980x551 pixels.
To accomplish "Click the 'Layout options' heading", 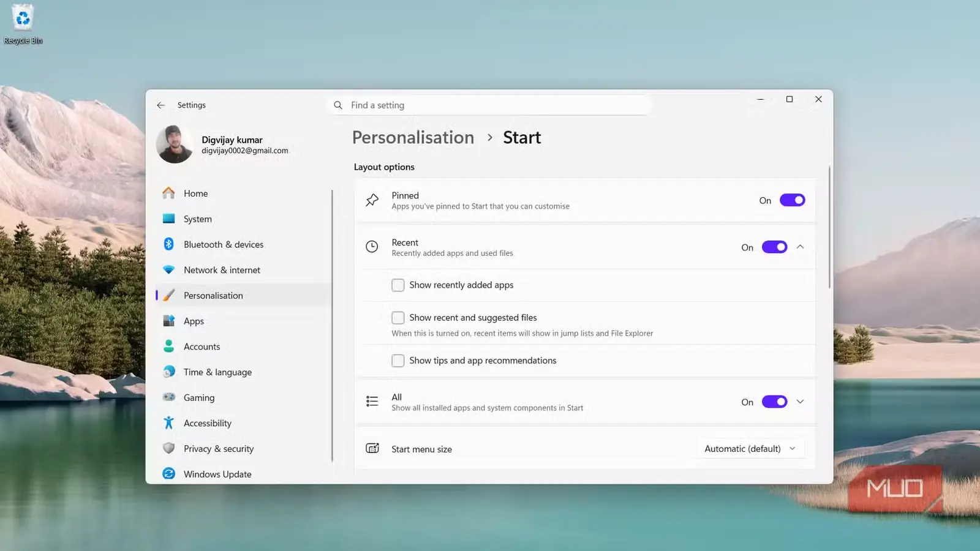I will click(384, 167).
